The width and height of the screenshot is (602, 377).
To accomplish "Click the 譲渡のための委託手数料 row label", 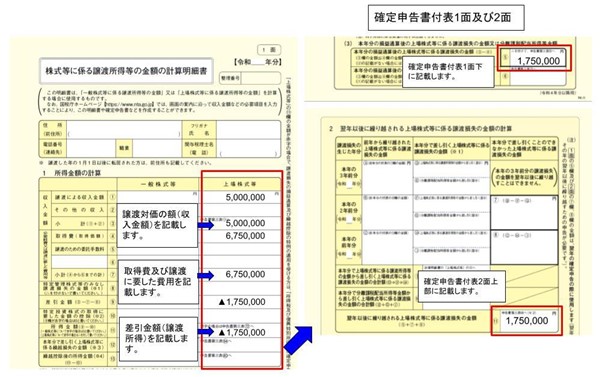I will point(79,249).
